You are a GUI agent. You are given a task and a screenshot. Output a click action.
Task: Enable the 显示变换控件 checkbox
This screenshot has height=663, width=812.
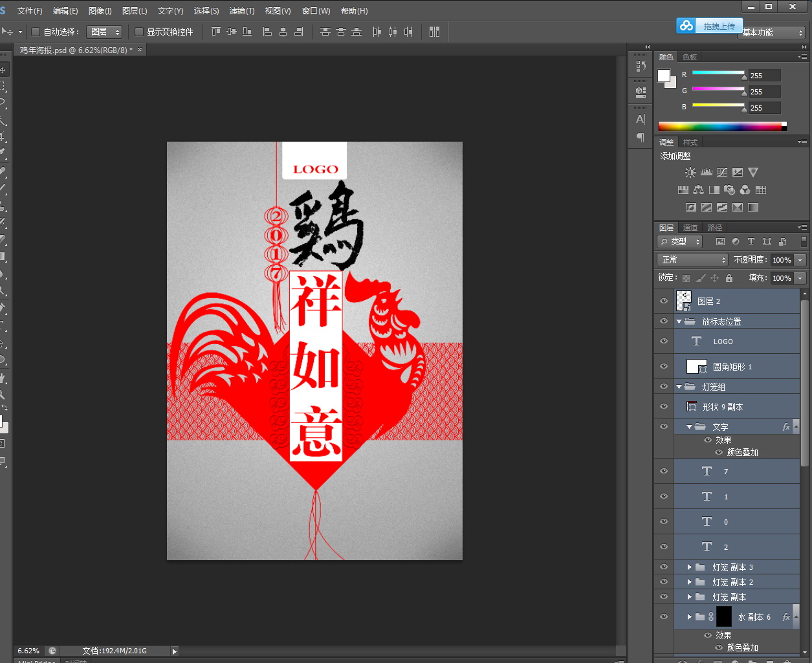coord(139,32)
